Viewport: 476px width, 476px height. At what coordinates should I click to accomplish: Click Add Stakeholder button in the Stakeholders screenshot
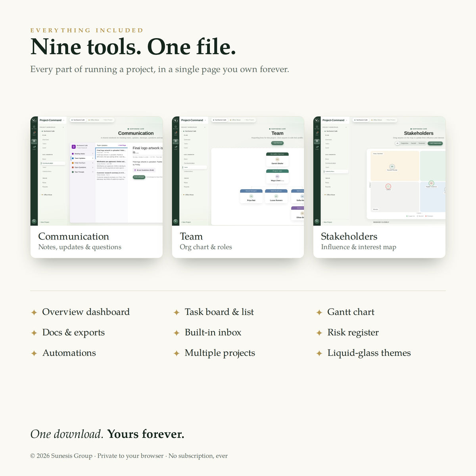pyautogui.click(x=435, y=143)
